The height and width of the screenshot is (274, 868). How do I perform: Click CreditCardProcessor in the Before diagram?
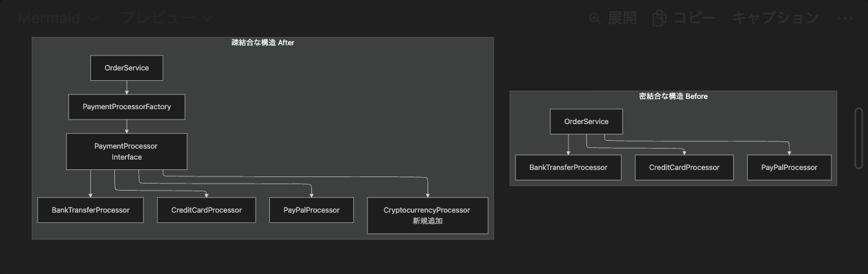tap(685, 167)
